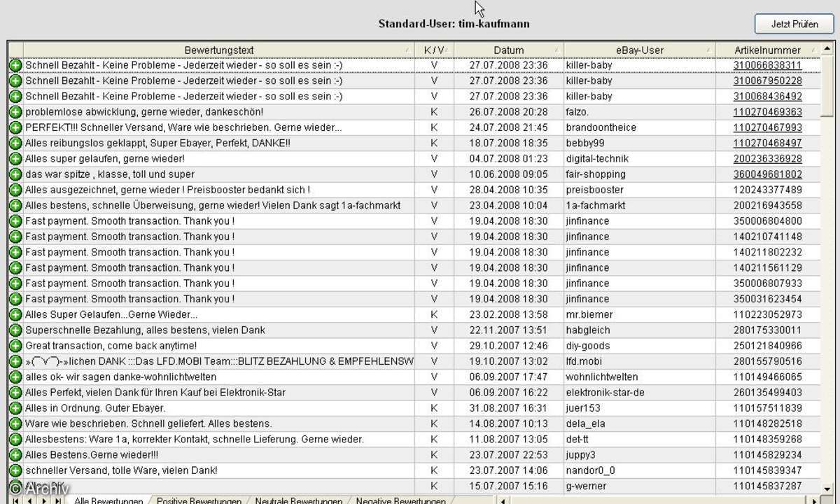This screenshot has height=504, width=840.
Task: Sort by the eBay-User column header
Action: pos(640,50)
